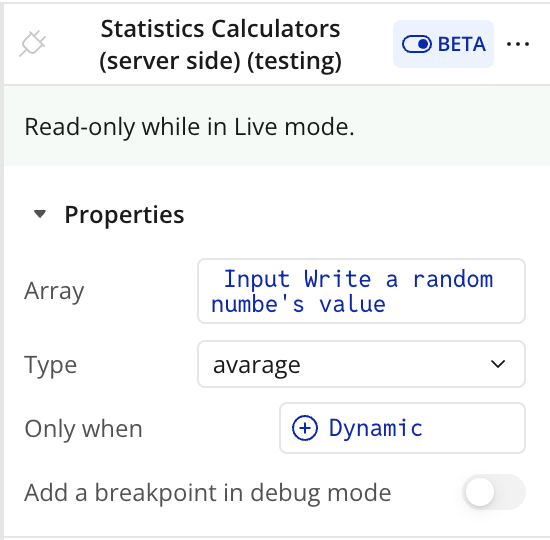Image resolution: width=550 pixels, height=540 pixels.
Task: Enable the breakpoint in debug mode switch
Action: click(x=494, y=492)
